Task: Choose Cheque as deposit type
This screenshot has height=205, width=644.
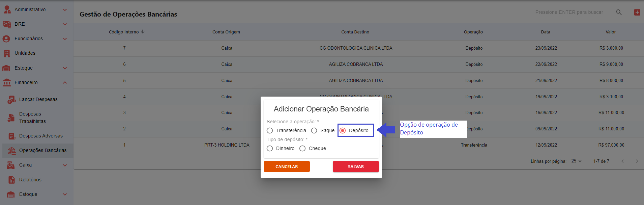Action: [x=302, y=149]
